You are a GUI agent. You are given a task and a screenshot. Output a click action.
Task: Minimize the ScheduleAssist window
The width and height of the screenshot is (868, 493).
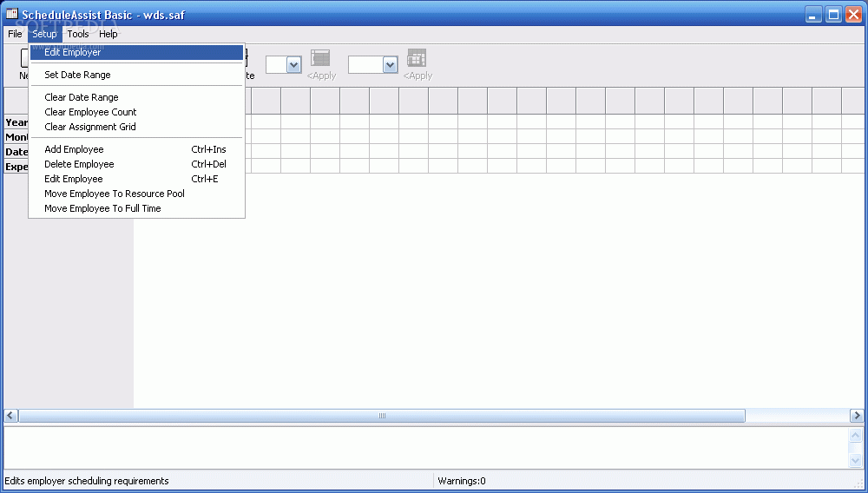(813, 15)
